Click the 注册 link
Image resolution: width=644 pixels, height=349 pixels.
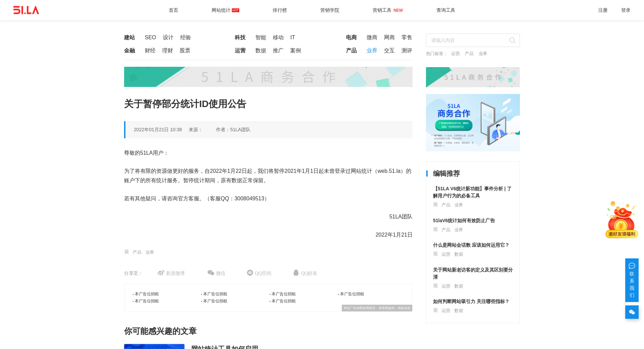pyautogui.click(x=603, y=10)
